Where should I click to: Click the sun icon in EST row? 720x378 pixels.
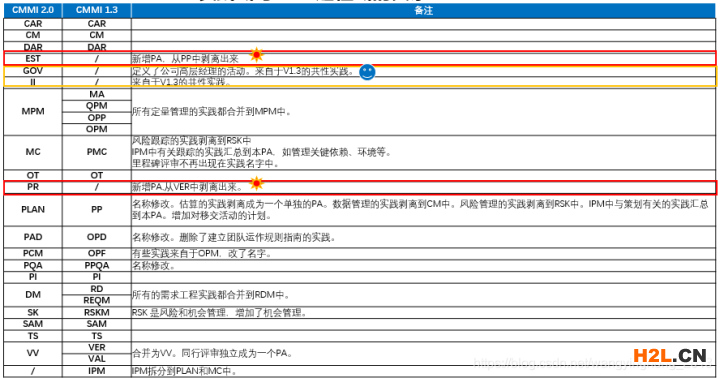pyautogui.click(x=256, y=55)
